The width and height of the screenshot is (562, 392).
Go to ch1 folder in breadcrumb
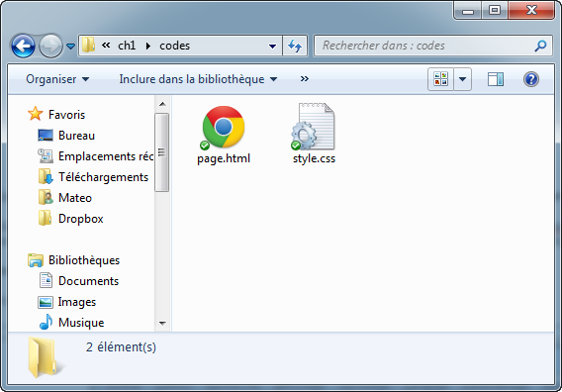(x=127, y=46)
